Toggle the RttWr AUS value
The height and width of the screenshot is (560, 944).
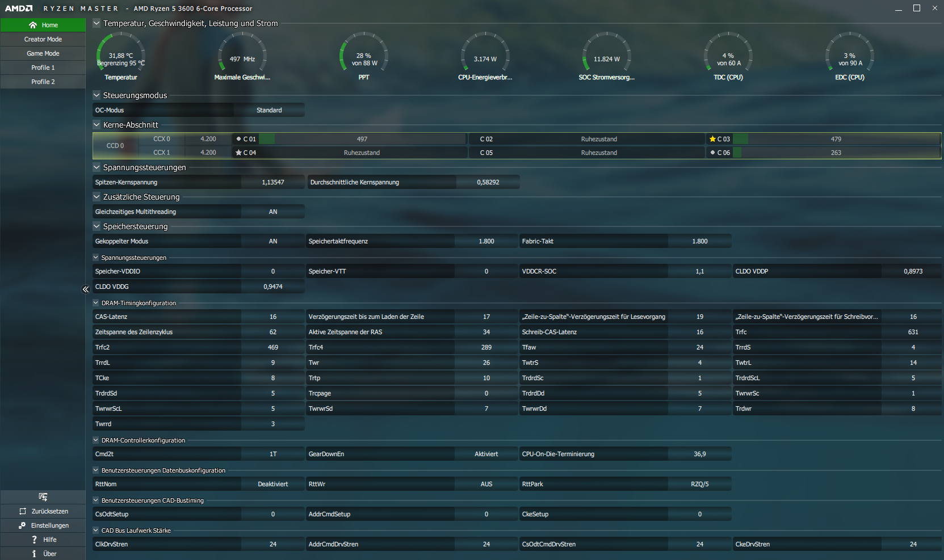(486, 484)
